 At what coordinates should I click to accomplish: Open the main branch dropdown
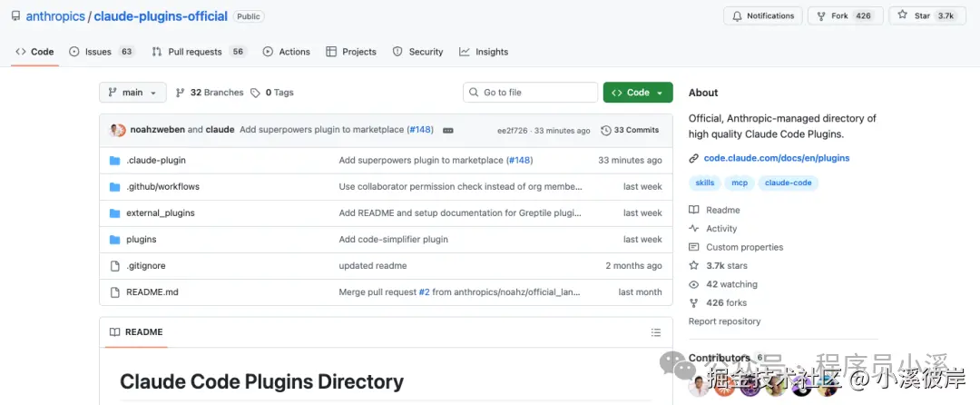click(132, 93)
